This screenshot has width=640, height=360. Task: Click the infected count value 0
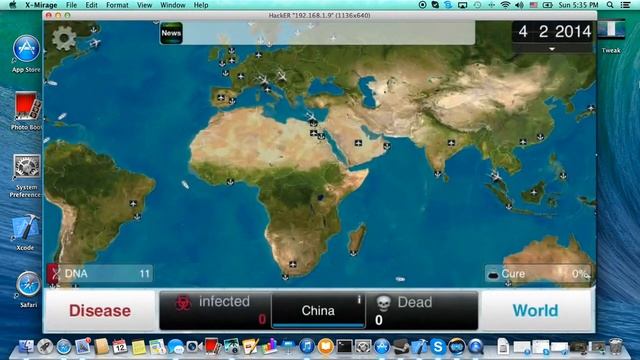(x=262, y=319)
